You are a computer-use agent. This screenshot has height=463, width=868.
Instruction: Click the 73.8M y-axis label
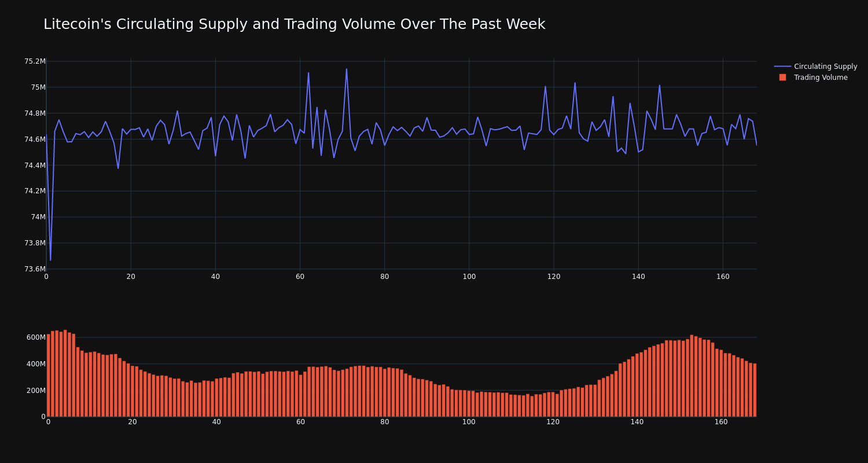click(x=35, y=243)
